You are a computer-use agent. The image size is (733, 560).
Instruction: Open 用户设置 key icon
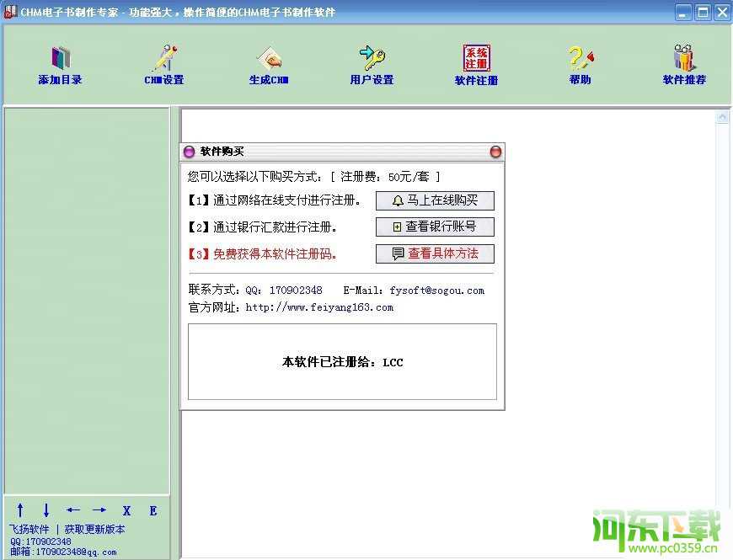[x=372, y=65]
